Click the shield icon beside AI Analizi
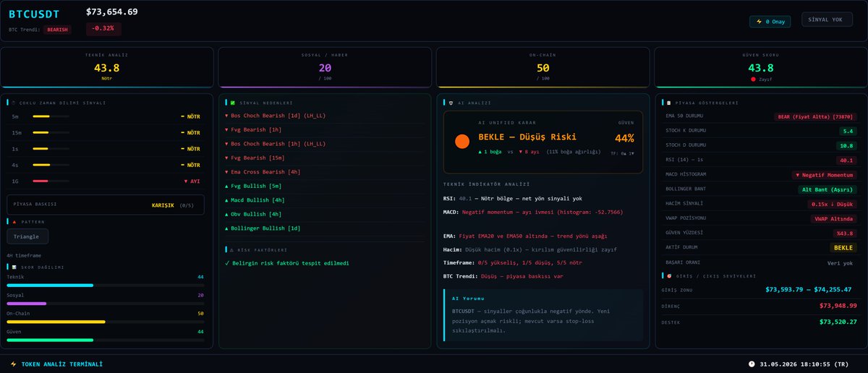The image size is (868, 373). click(x=451, y=103)
